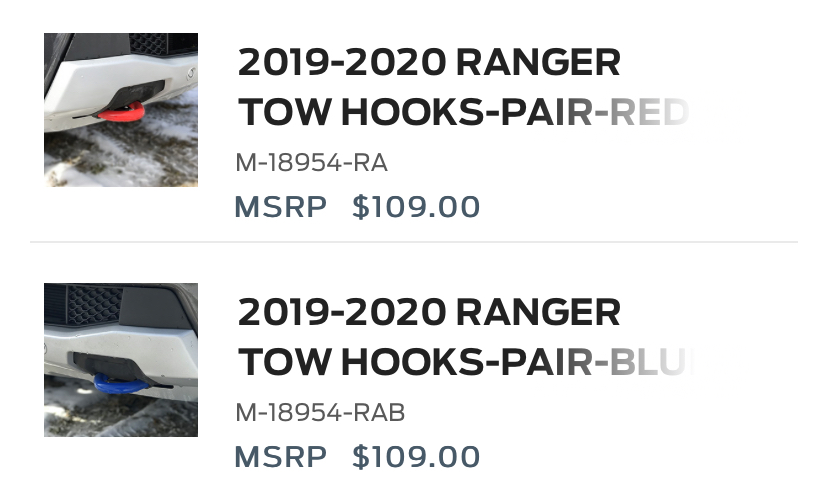Select part number M-18954-RAB
This screenshot has width=828, height=490.
(320, 412)
